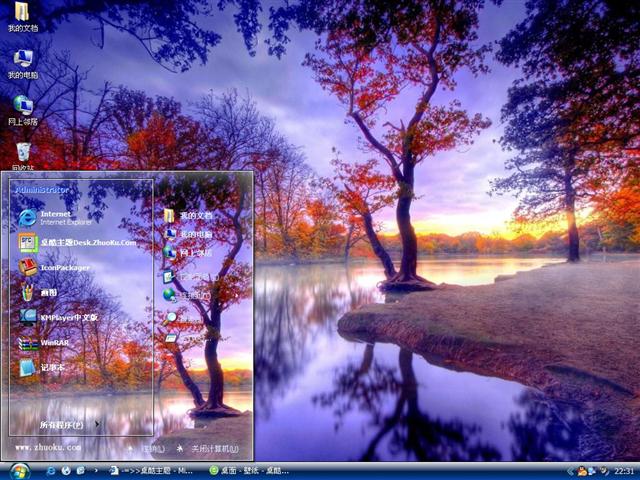This screenshot has height=480, width=640.
Task: Launch Internet Explorer from quick launch bar
Action: tap(51, 471)
